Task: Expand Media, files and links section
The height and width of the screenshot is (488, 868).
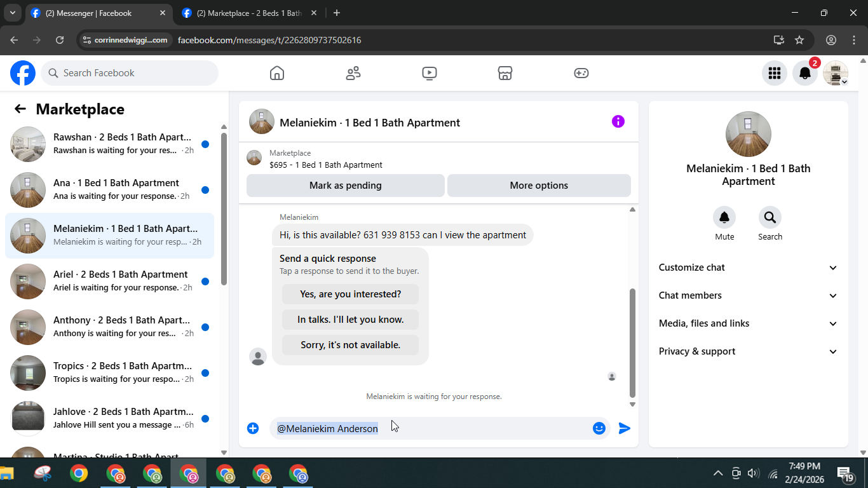Action: point(749,323)
